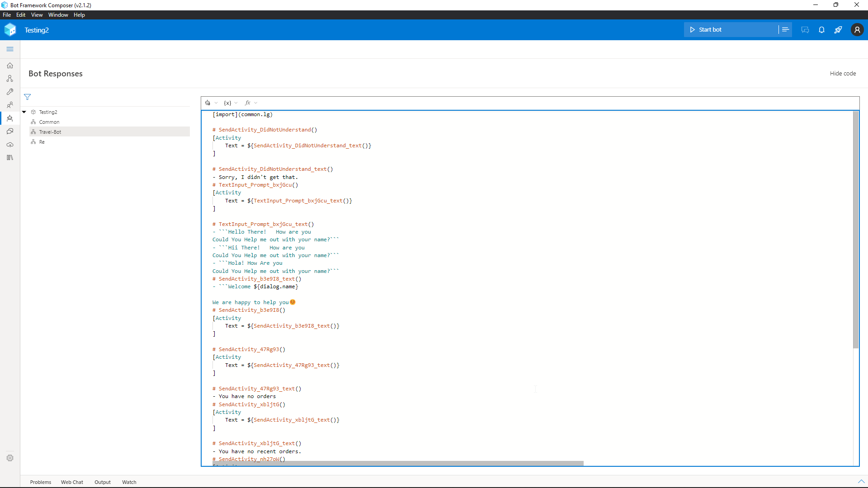Select the Re dialog tree item

point(110,142)
